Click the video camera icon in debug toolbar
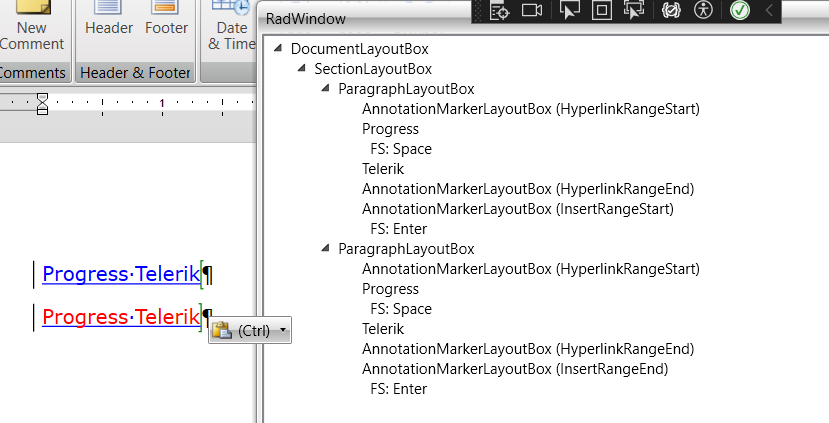 coord(532,10)
